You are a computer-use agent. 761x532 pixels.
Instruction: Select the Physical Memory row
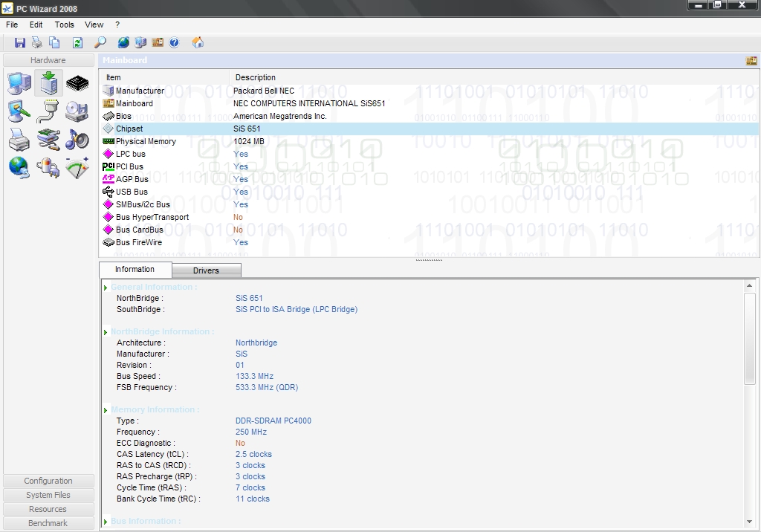point(429,141)
